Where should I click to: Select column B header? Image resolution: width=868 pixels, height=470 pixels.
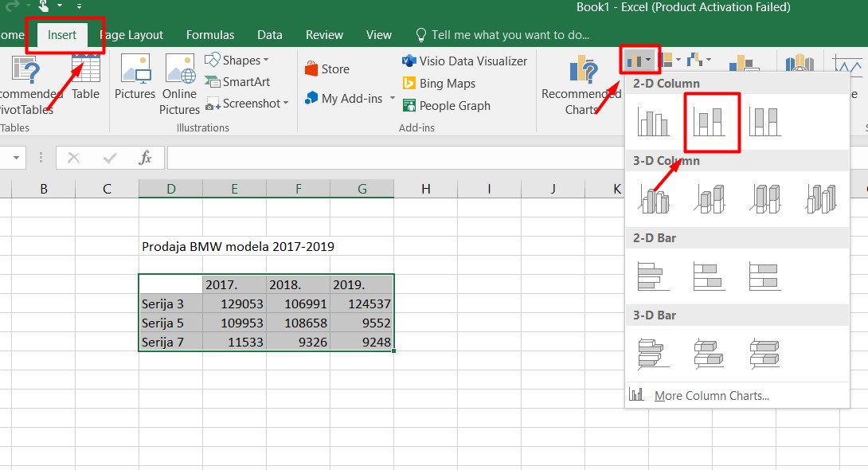(43, 189)
